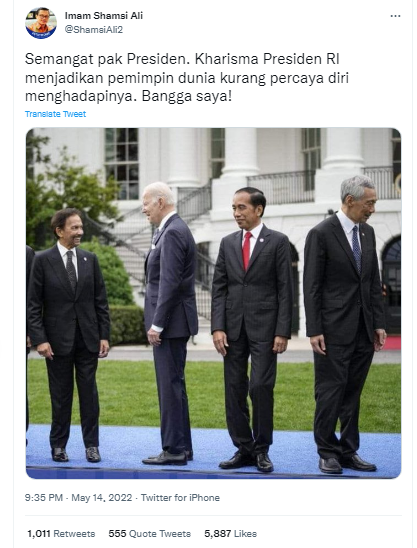The height and width of the screenshot is (548, 417).
Task: Open the attached photo of leaders
Action: click(214, 303)
